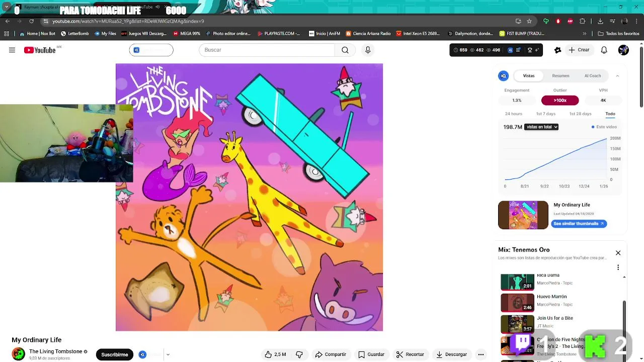The width and height of the screenshot is (644, 362).
Task: Click My Ordinary Life thumbnail in IQ panel
Action: [x=523, y=215]
